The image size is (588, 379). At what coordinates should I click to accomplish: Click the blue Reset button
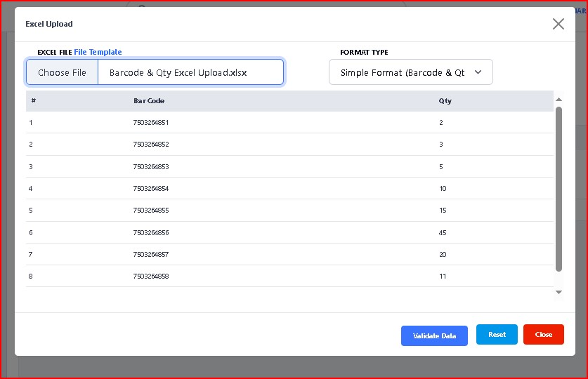(x=497, y=335)
